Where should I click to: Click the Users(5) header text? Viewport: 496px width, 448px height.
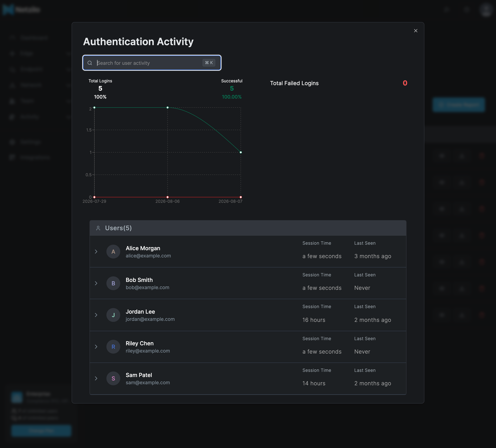click(118, 228)
